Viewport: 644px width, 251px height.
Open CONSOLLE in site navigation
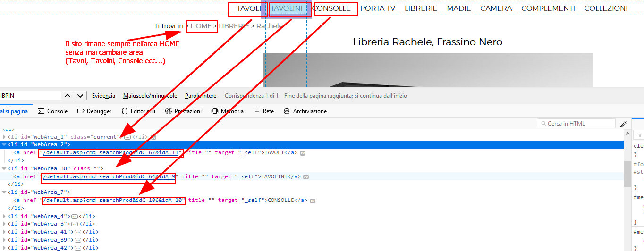(331, 8)
